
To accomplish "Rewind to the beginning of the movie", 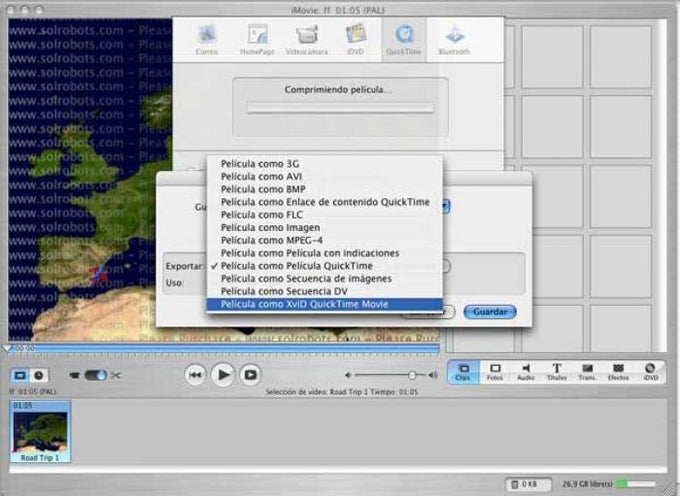I will [x=196, y=375].
